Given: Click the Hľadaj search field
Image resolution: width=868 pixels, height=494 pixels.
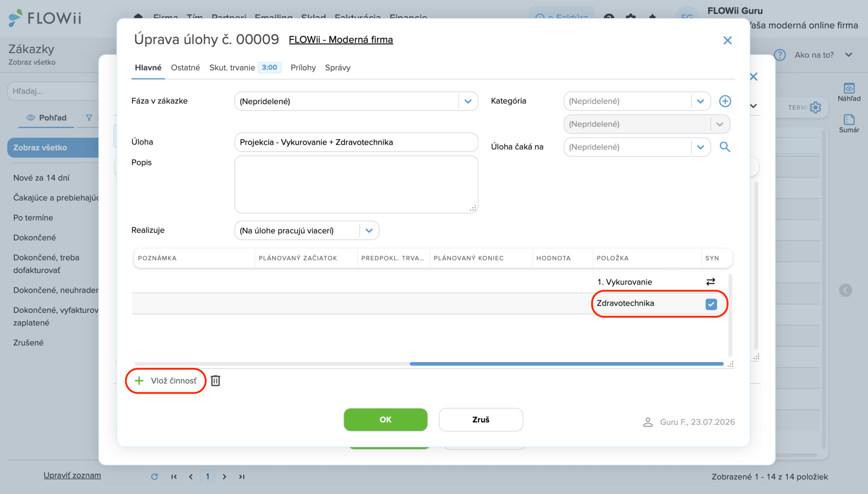Looking at the screenshot, I should point(53,91).
